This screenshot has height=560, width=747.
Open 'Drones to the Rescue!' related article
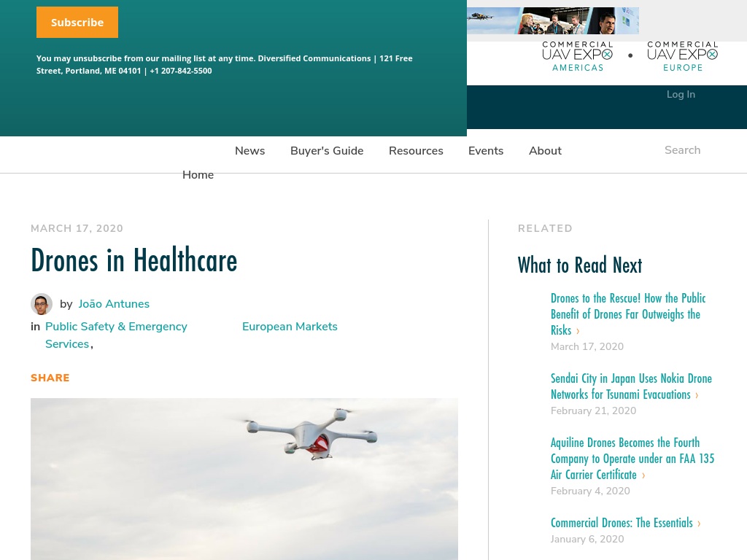click(x=628, y=314)
